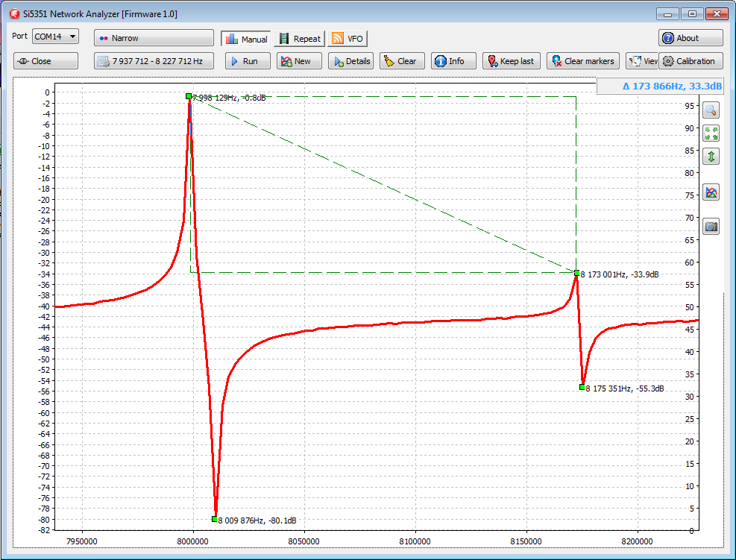
Task: Click the fit-to-view green arrows icon
Action: point(711,133)
